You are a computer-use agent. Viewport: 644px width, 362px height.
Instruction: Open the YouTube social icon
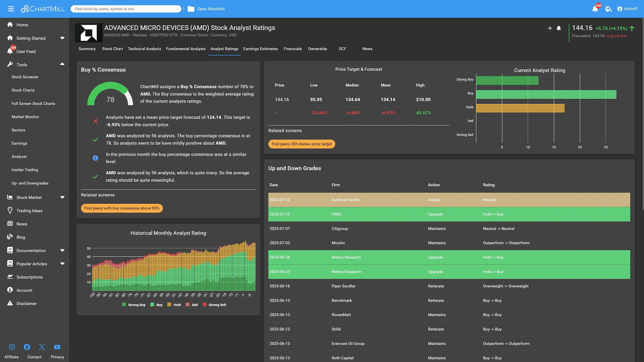[57, 347]
